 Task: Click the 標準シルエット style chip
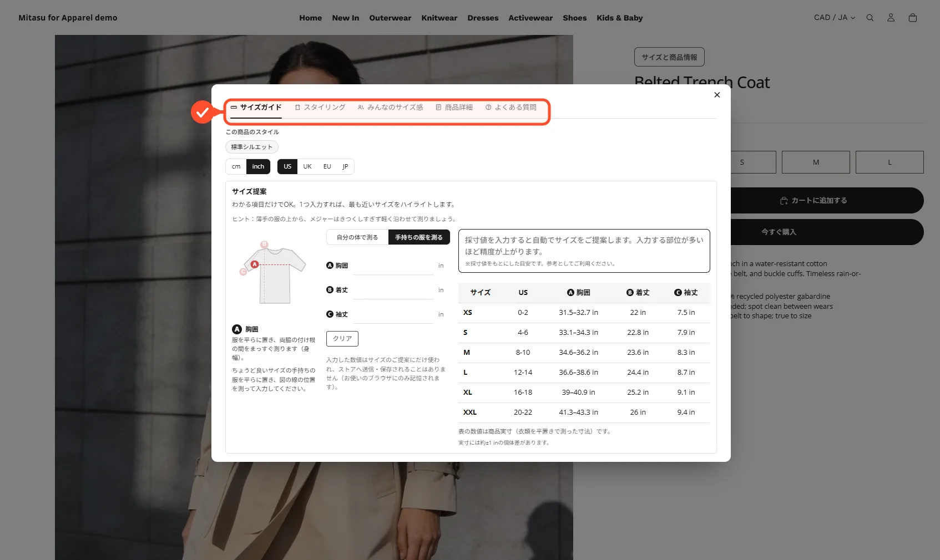coord(252,147)
